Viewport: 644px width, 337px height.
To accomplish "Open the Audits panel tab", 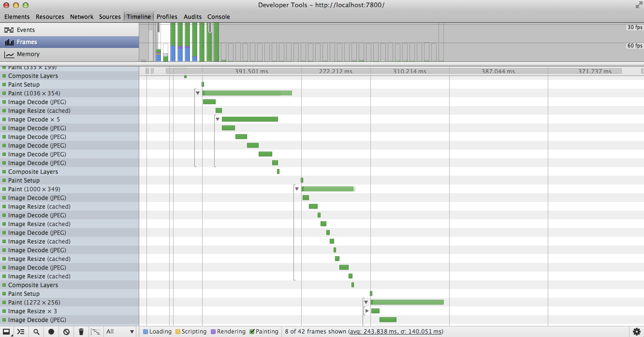I will (x=192, y=16).
